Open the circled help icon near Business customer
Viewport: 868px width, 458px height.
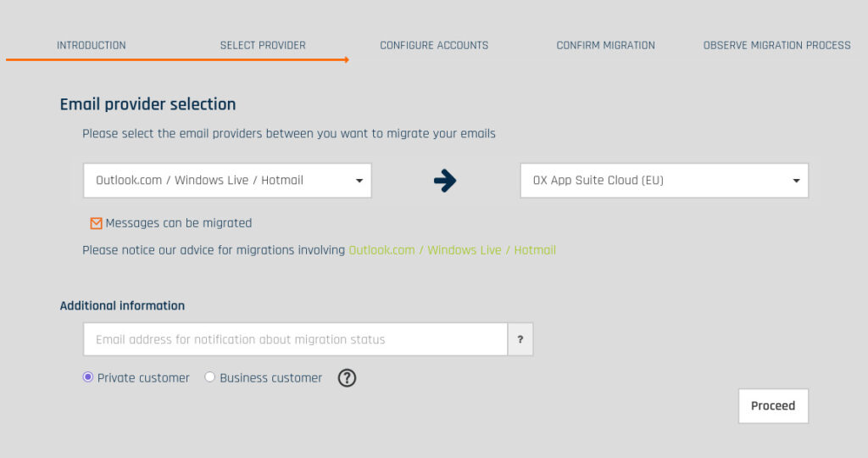[347, 378]
